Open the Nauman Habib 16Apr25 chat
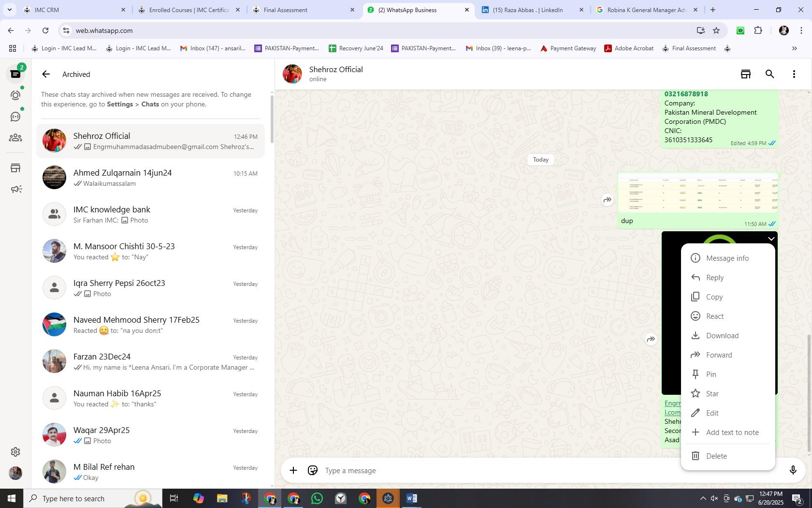Screen dimensions: 812x508 pos(150,398)
